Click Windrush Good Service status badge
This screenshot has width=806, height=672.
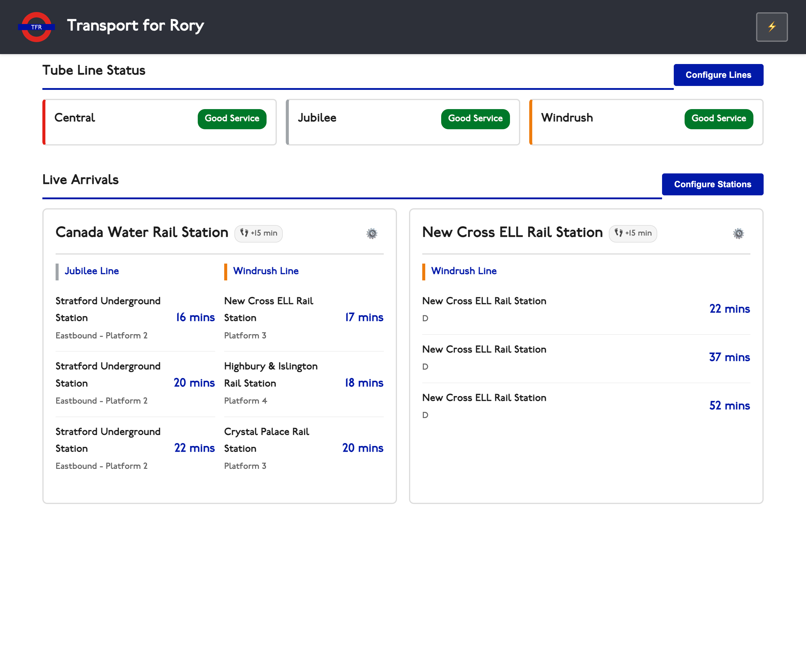[719, 119]
